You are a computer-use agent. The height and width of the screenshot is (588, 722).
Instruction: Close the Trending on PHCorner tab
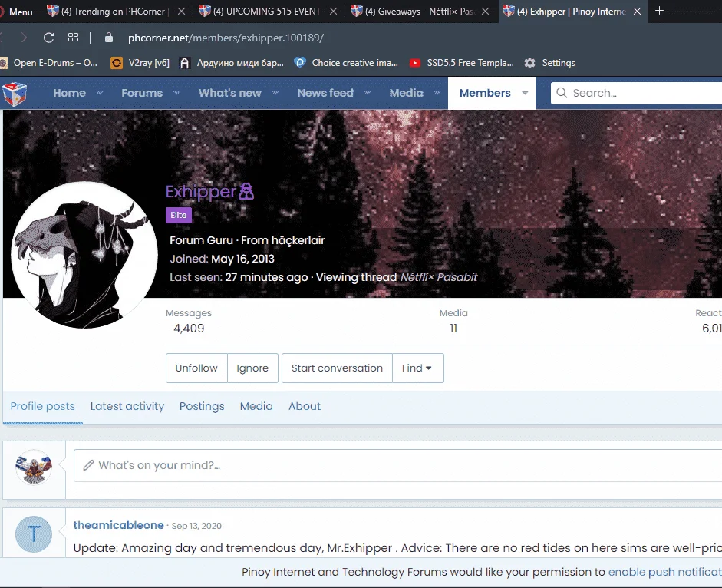click(181, 11)
